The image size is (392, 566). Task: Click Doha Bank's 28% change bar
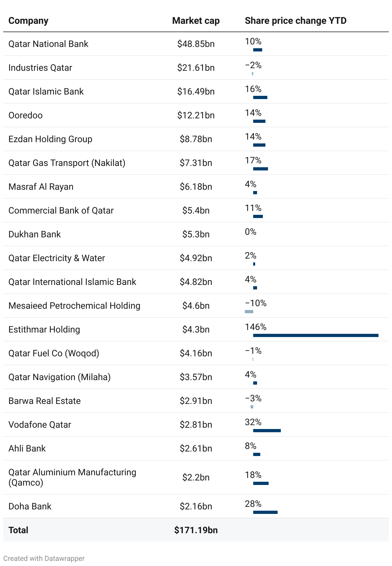265,512
